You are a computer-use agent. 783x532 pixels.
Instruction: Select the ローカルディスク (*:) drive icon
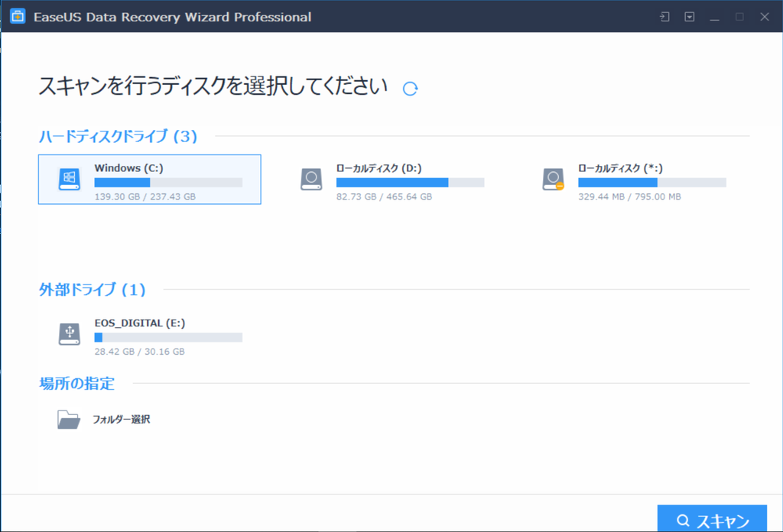554,179
